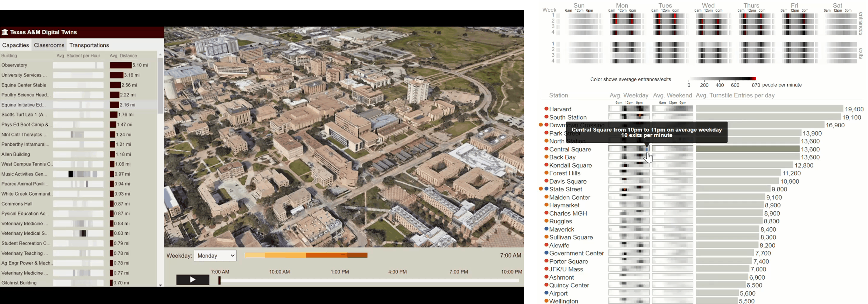Click the Texas A&M building logo icon
This screenshot has width=868, height=304.
pos(5,32)
